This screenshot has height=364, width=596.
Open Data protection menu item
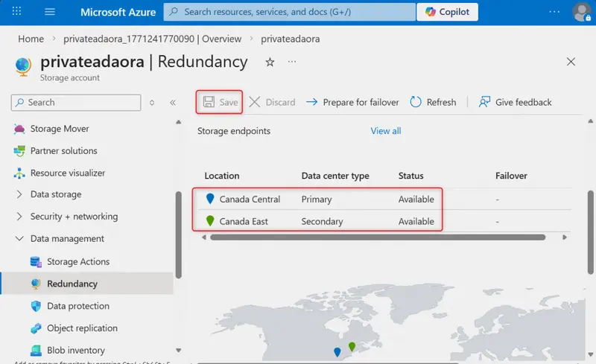tap(78, 306)
